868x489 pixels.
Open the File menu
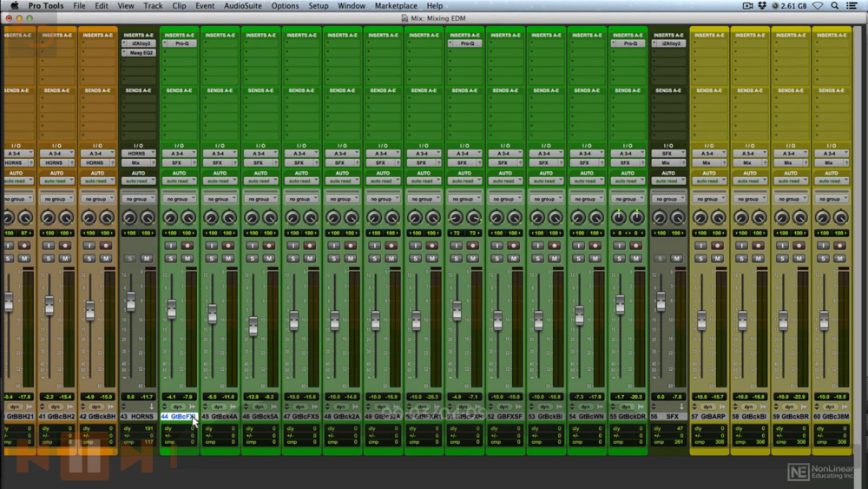click(x=79, y=5)
